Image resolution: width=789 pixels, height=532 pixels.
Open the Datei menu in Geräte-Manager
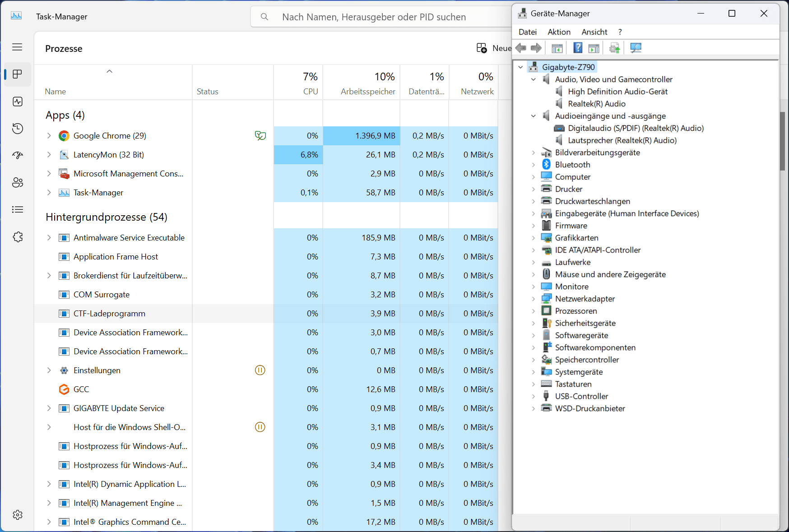pyautogui.click(x=528, y=32)
